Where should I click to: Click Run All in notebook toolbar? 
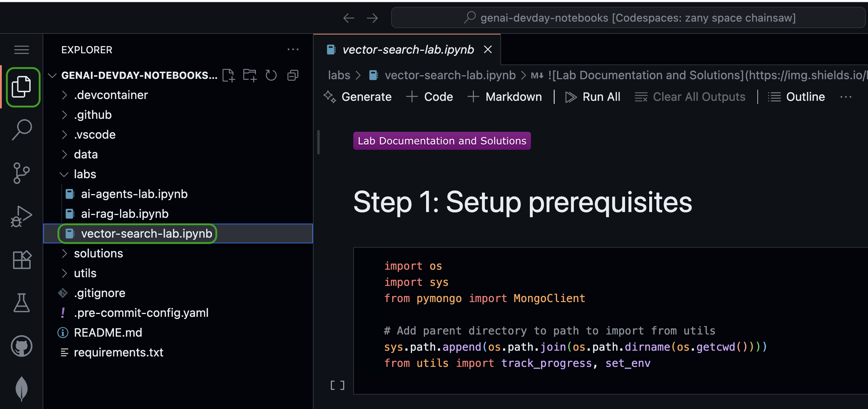click(593, 97)
